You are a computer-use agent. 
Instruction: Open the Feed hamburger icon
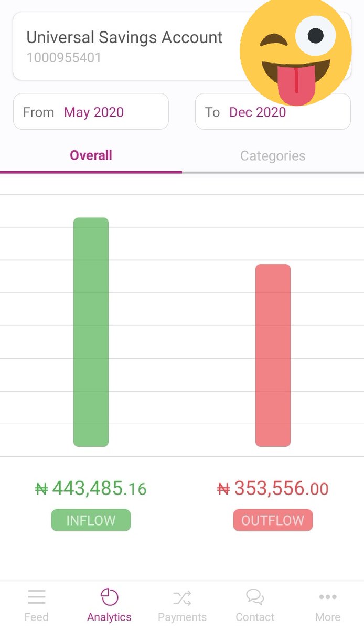click(37, 597)
